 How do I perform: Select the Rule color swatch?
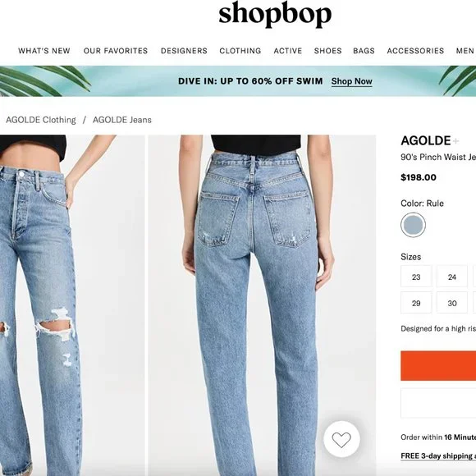point(413,225)
